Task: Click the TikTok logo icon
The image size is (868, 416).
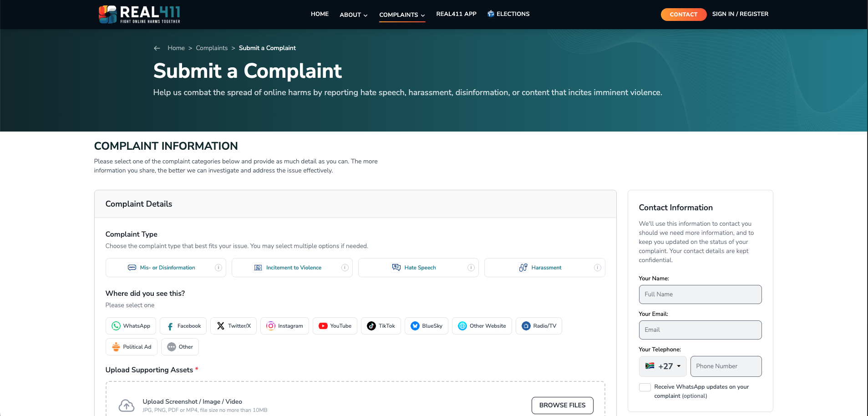Action: click(x=371, y=326)
